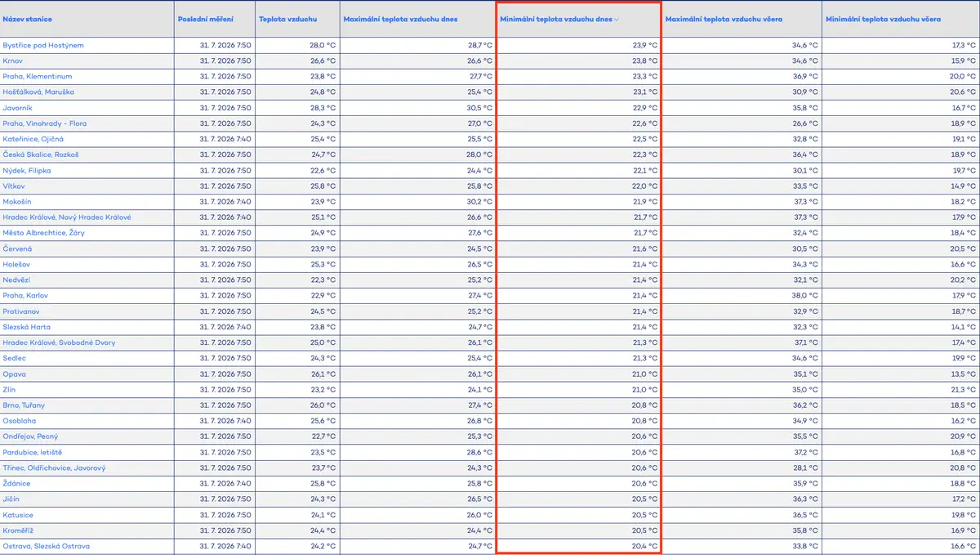Open Ostrava, Slezská Ostrava station link
The height and width of the screenshot is (555, 980).
pos(47,546)
